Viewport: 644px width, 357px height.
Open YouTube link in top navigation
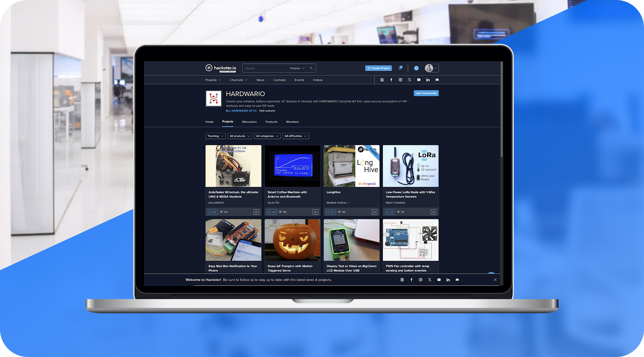(419, 80)
